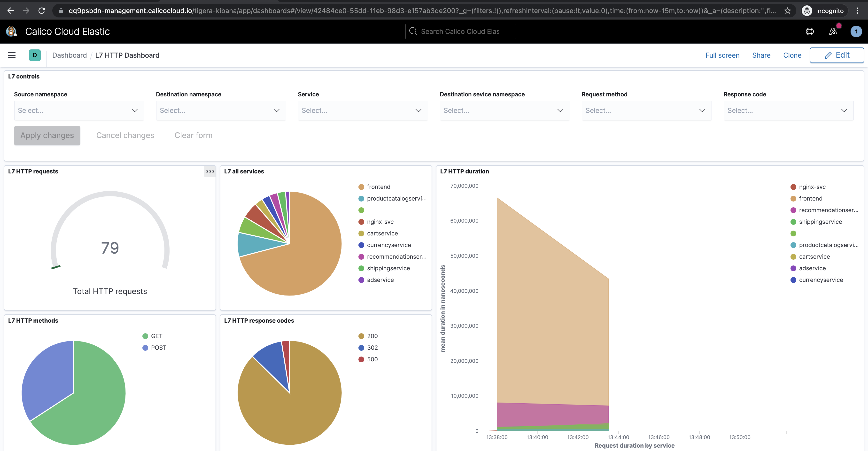
Task: Click the green D space icon
Action: [x=35, y=55]
